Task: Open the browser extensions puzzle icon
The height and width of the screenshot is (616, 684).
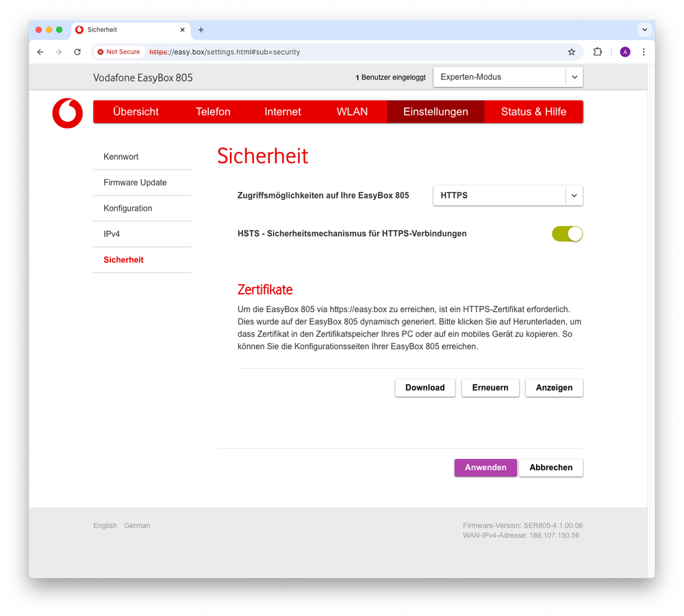Action: (597, 52)
